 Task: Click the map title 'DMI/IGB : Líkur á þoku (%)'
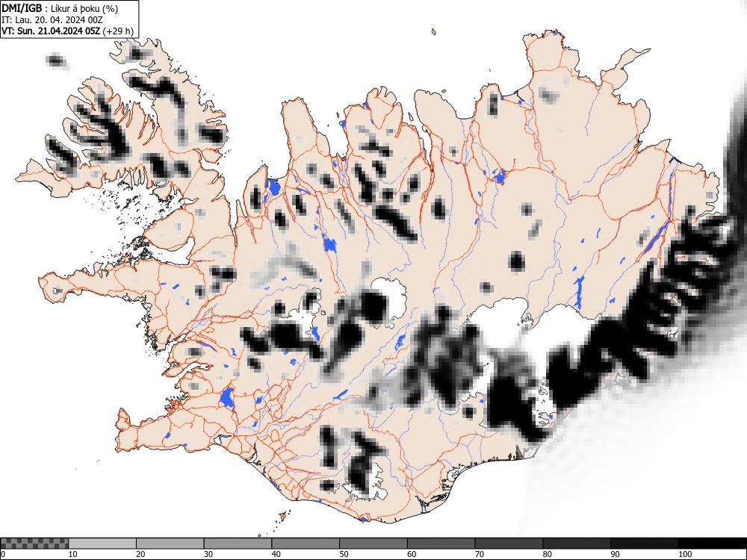coord(60,8)
